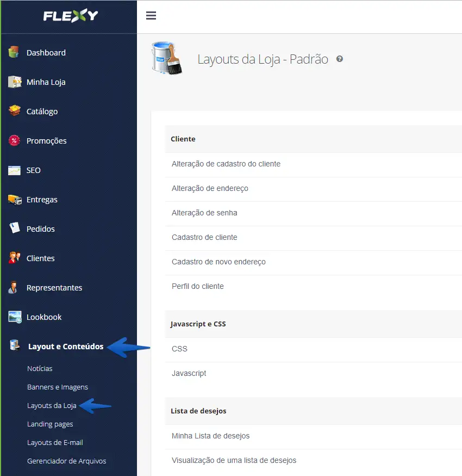Click the Representantes person icon

tap(13, 287)
